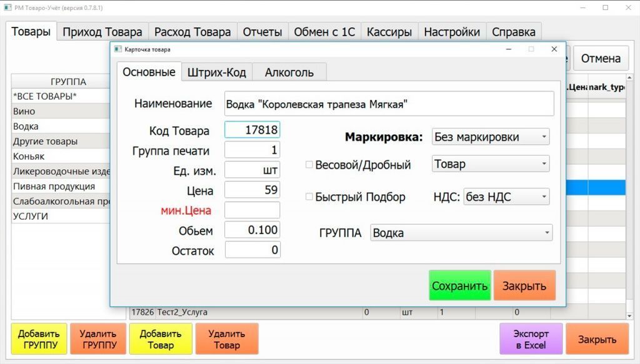Open the Кассиры tab
This screenshot has height=364, width=640.
tap(389, 32)
